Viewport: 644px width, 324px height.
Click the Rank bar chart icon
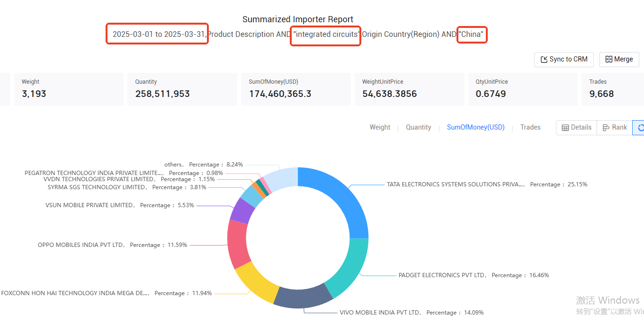click(x=606, y=127)
